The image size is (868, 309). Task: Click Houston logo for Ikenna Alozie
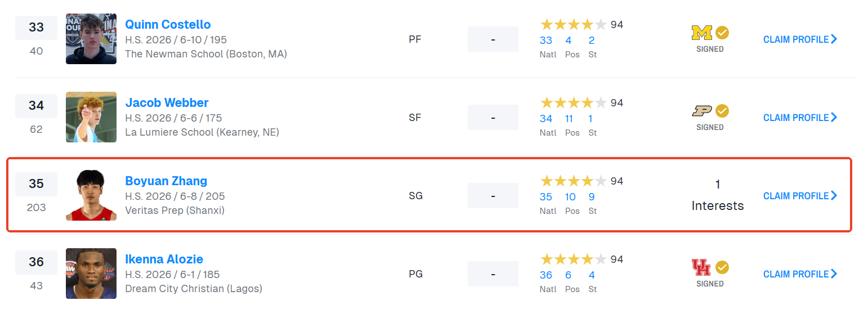click(701, 267)
